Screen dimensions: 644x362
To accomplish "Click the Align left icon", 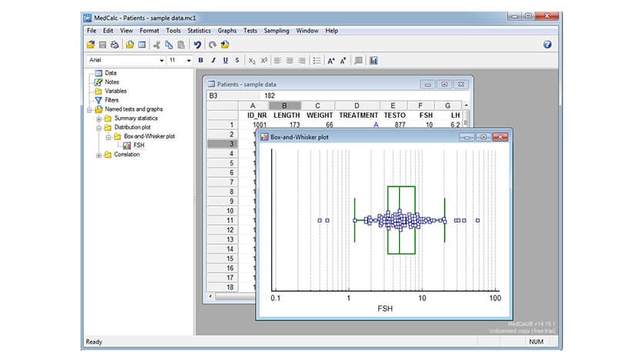I will click(277, 60).
